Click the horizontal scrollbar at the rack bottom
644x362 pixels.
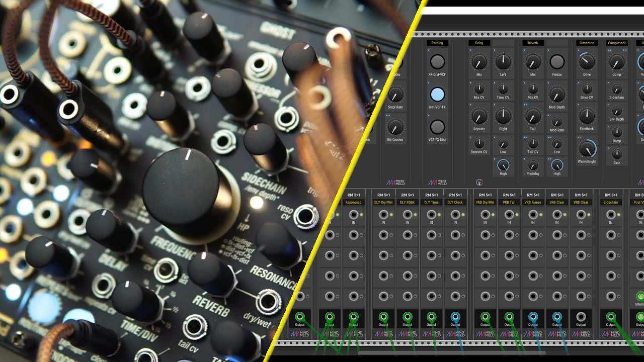(452, 352)
